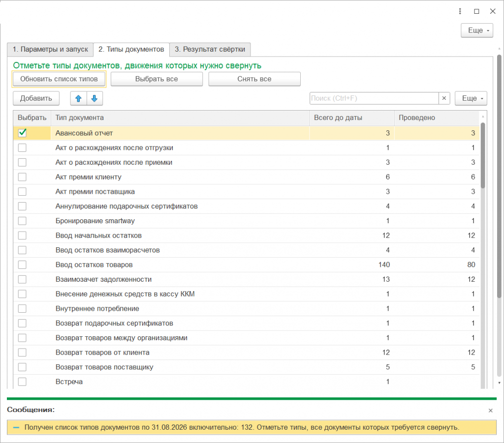Focus the Поиск (Ctrl+F) search field

pos(374,98)
